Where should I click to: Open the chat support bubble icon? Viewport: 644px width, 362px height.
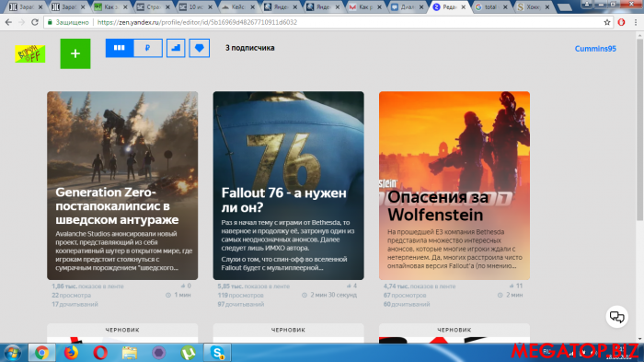617,316
